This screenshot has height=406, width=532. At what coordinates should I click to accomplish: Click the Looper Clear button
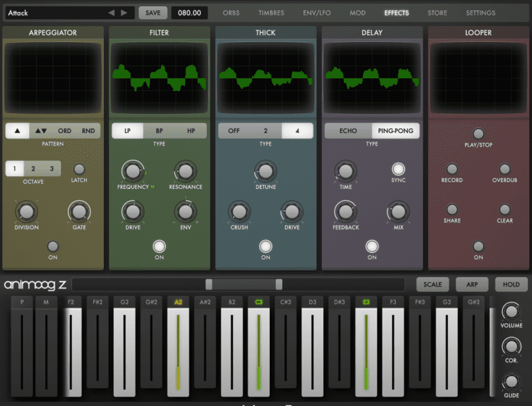[505, 210]
